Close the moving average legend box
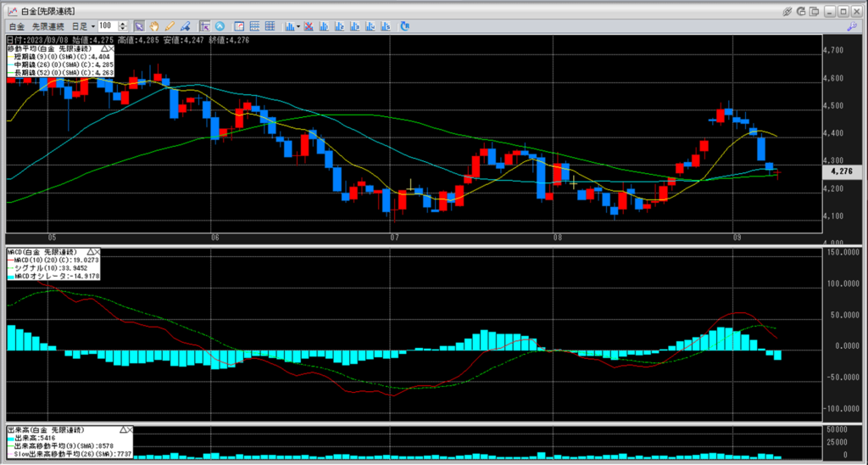Image resolution: width=868 pixels, height=465 pixels. point(112,49)
